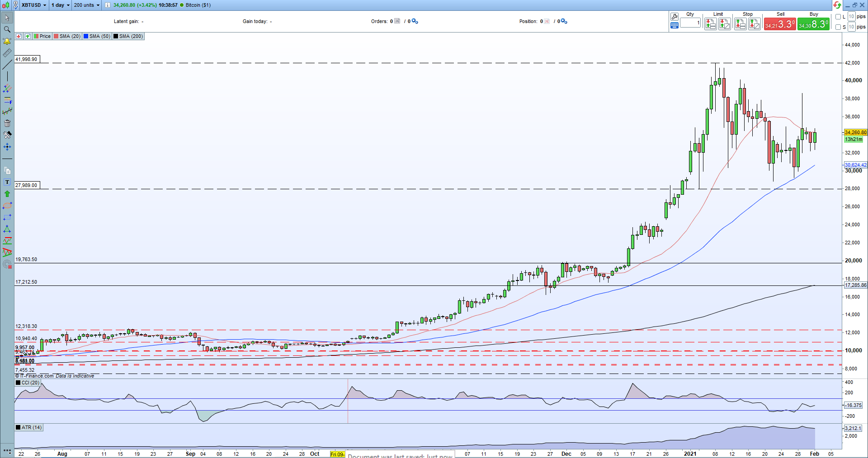
Task: Click the second Stop order button
Action: (x=755, y=24)
